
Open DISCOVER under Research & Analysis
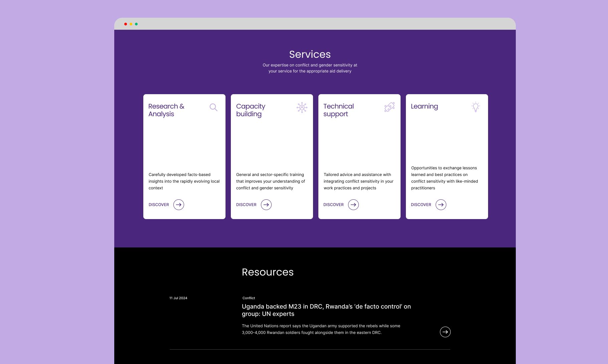159,205
